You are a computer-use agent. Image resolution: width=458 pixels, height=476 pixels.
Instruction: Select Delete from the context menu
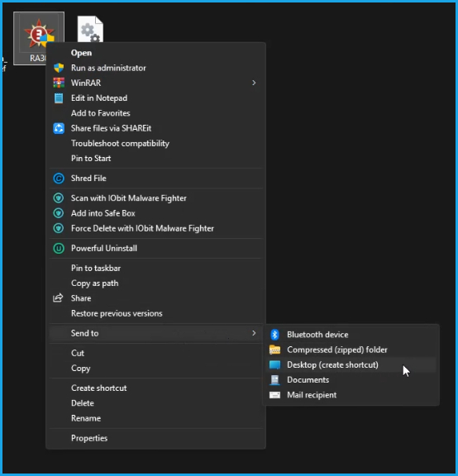coord(155,403)
